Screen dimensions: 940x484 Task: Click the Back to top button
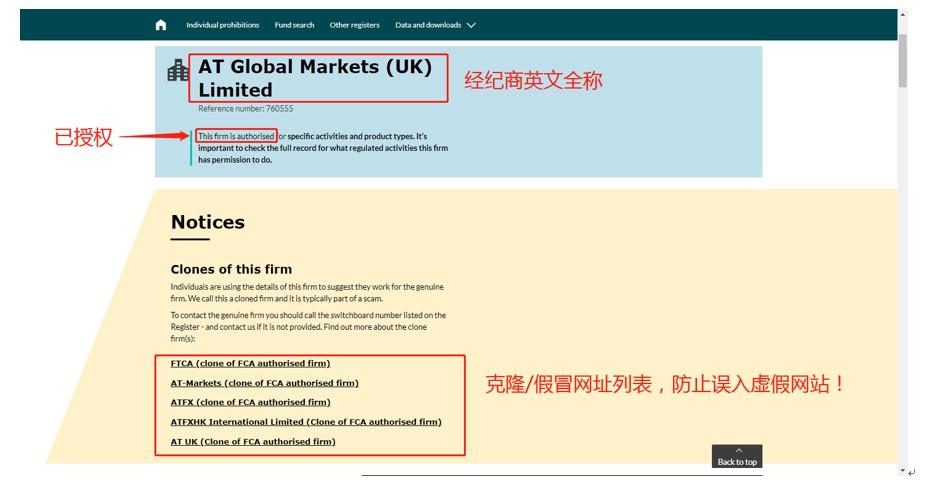tap(737, 456)
